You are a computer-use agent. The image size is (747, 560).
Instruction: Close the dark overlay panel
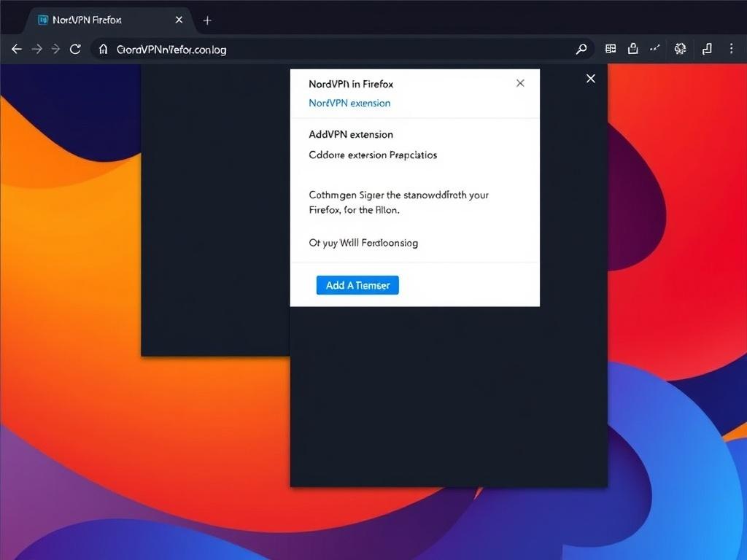coord(591,79)
